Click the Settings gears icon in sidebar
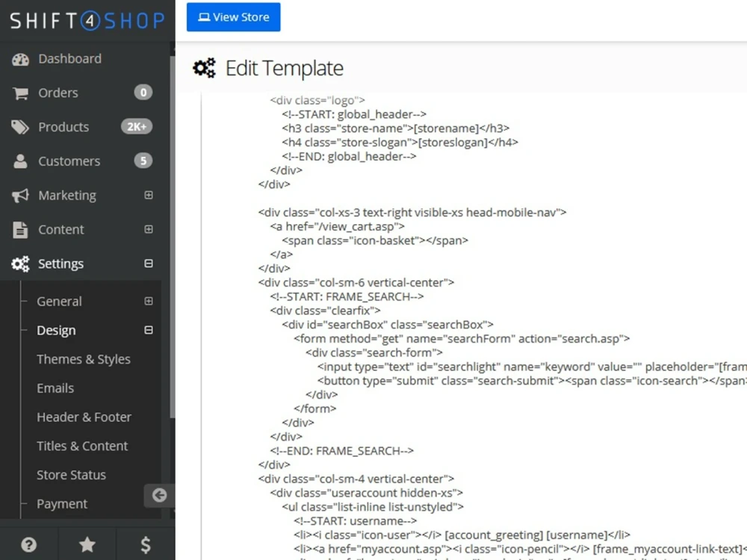The height and width of the screenshot is (560, 747). [20, 264]
